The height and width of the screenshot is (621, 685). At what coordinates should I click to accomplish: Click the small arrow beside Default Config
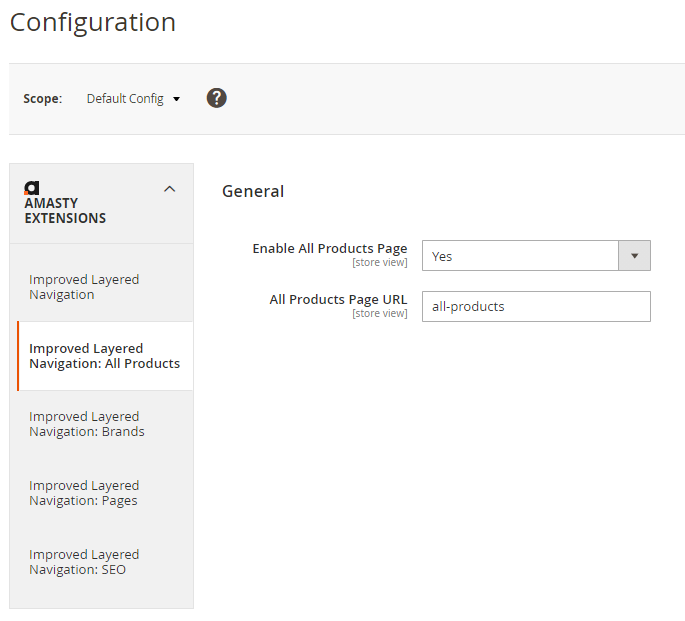click(x=177, y=99)
